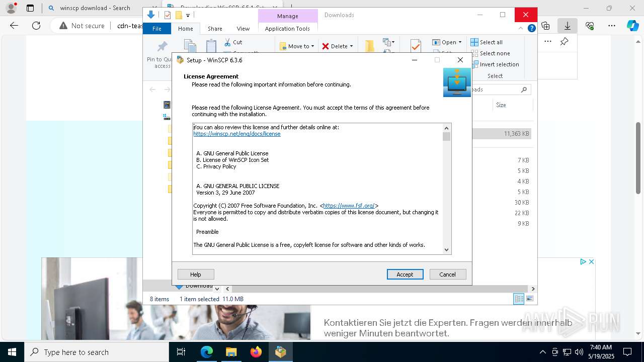Open more options in downloads panel
Viewport: 644px width, 362px height.
pyautogui.click(x=548, y=42)
